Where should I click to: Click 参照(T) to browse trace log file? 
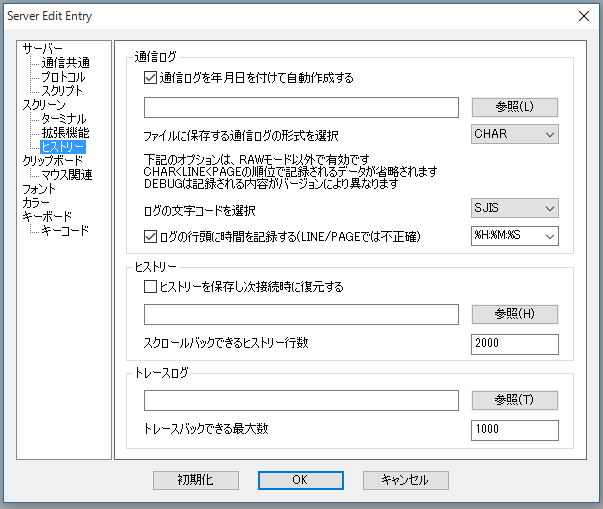coord(514,401)
